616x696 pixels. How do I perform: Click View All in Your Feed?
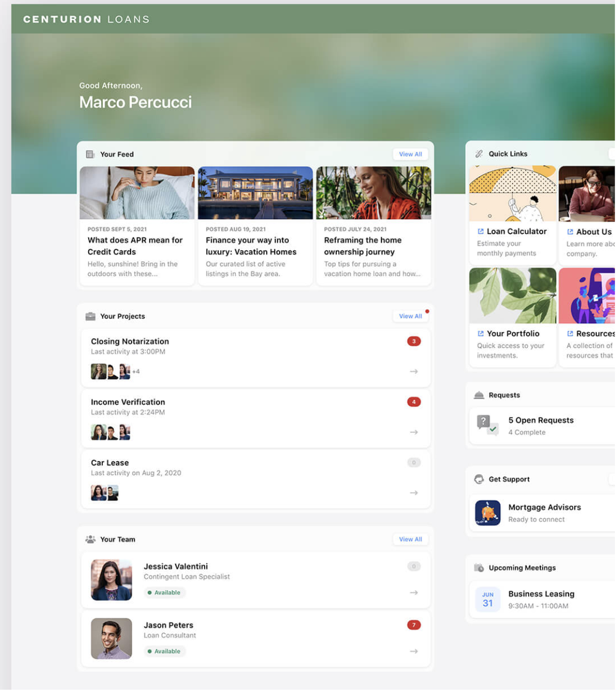click(410, 154)
